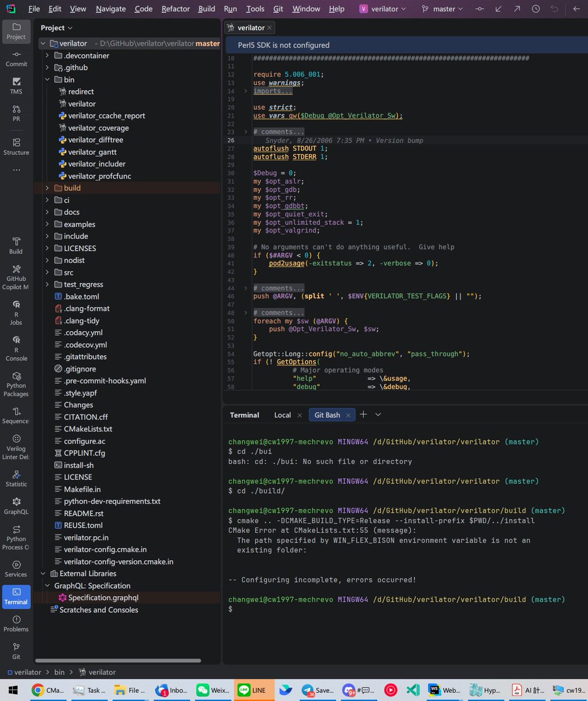This screenshot has height=701, width=588.
Task: Open terminal new-session options dropdown arrow
Action: click(378, 415)
